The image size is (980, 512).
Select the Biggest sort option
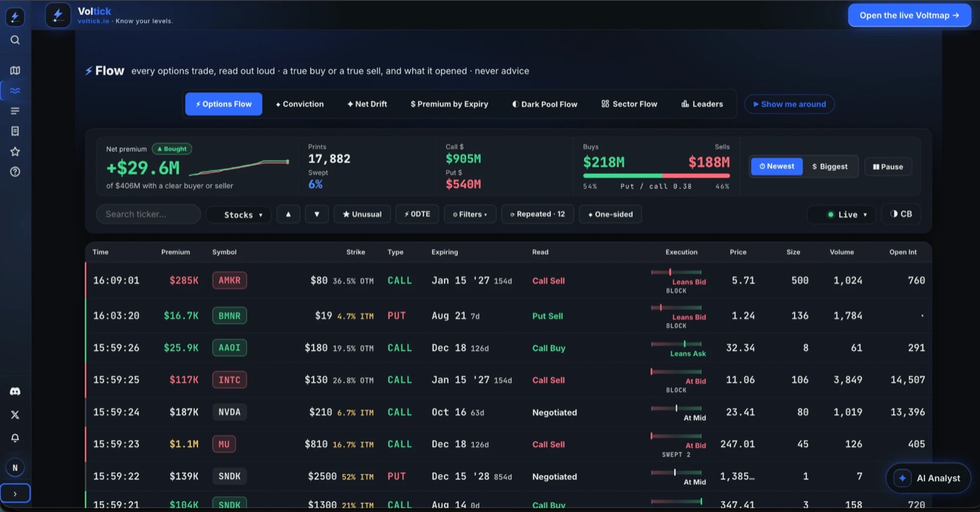tap(829, 167)
